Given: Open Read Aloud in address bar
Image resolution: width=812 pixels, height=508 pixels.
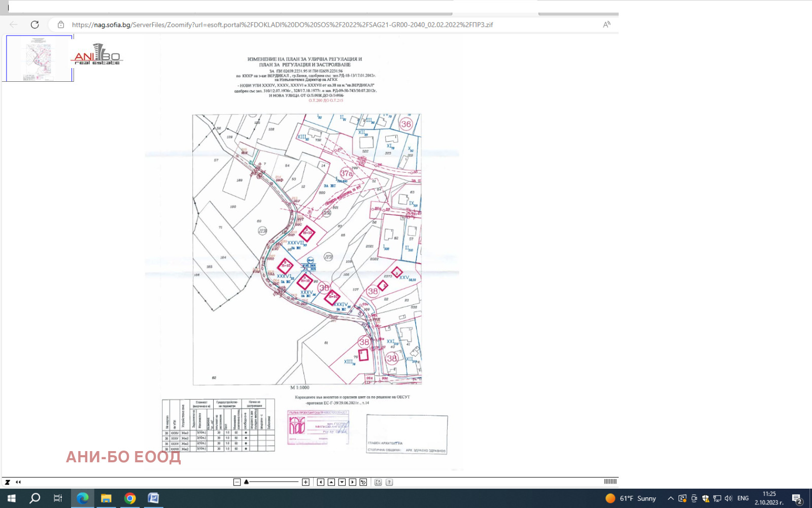Looking at the screenshot, I should (606, 24).
